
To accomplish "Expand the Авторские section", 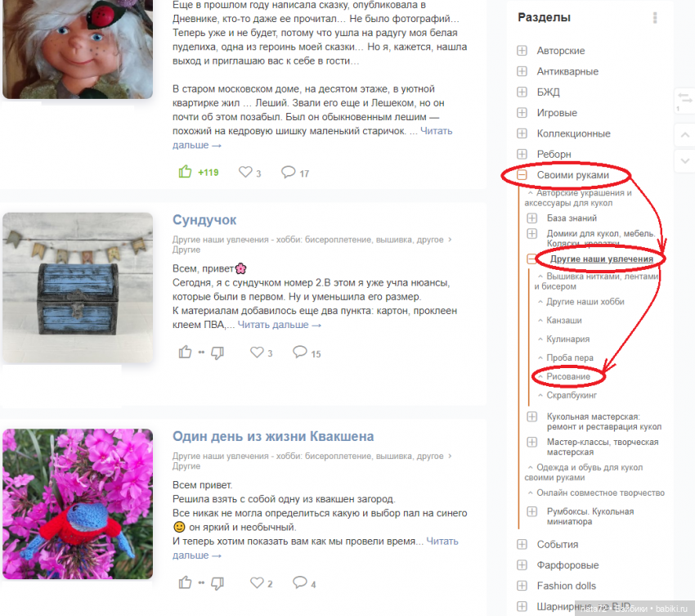I will [522, 51].
